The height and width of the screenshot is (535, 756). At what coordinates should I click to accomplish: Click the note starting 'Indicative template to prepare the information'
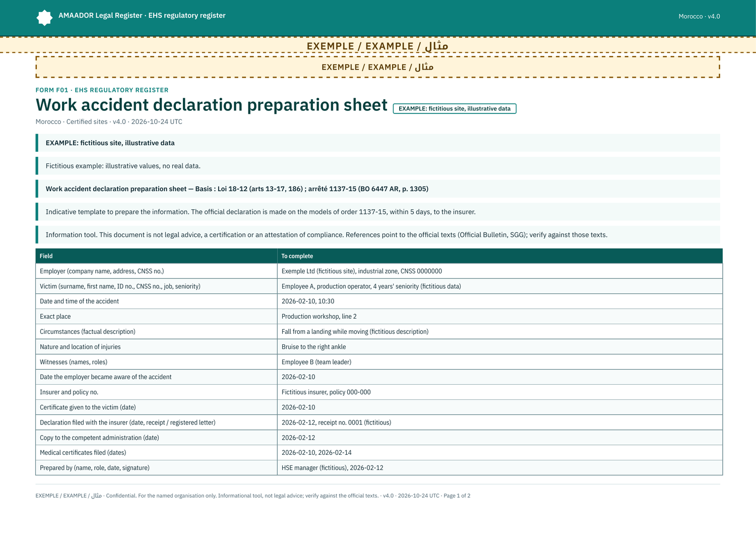click(378, 212)
